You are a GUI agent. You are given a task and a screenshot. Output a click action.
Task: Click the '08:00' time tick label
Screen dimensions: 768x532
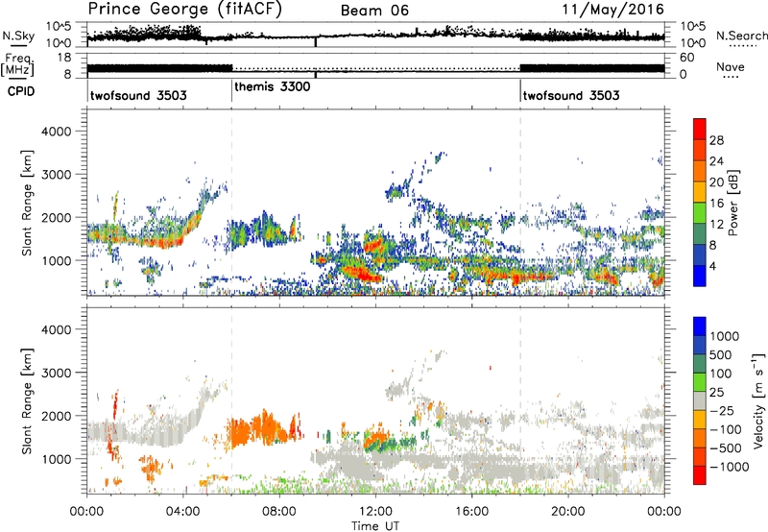(x=279, y=512)
